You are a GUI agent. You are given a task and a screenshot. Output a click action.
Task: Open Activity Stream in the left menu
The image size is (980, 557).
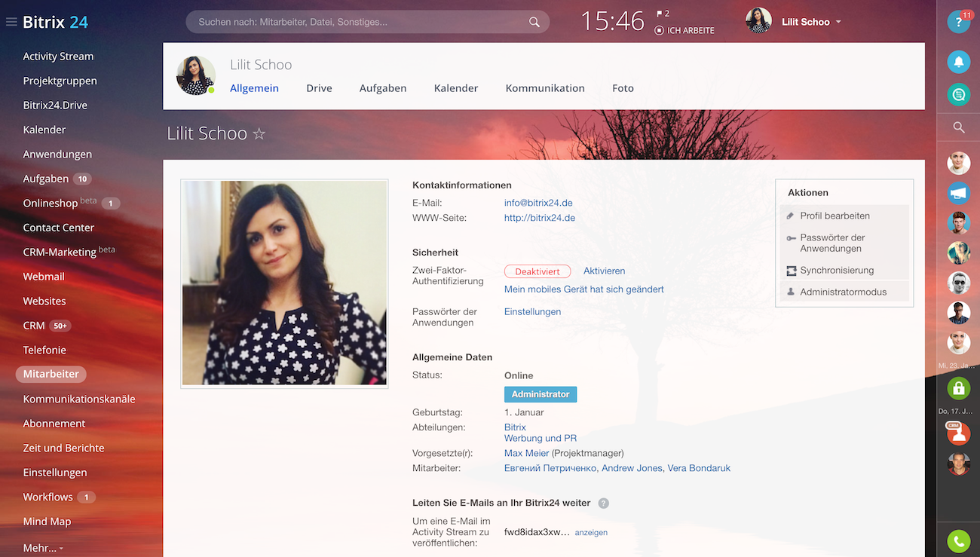point(58,57)
